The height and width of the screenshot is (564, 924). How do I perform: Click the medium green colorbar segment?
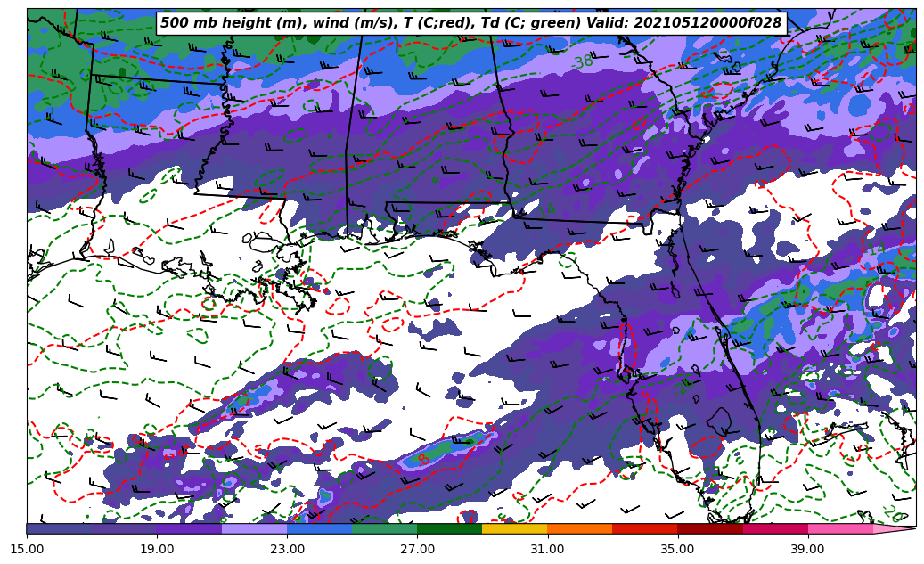(x=384, y=528)
